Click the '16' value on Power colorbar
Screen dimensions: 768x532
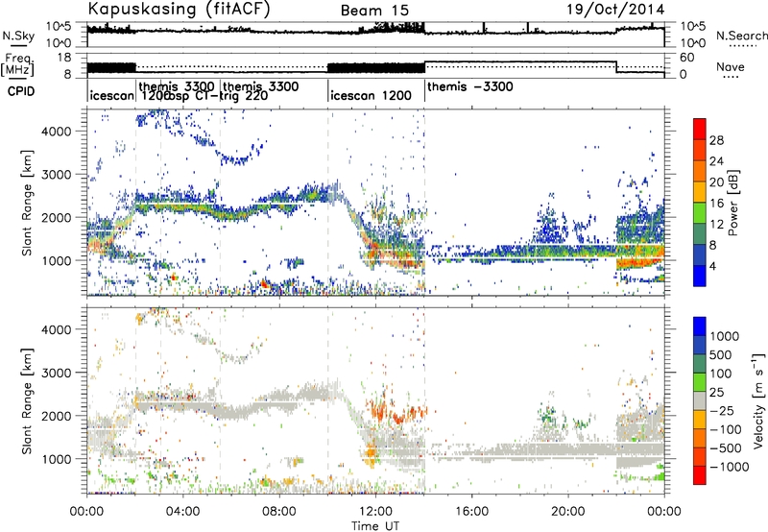[x=716, y=204]
